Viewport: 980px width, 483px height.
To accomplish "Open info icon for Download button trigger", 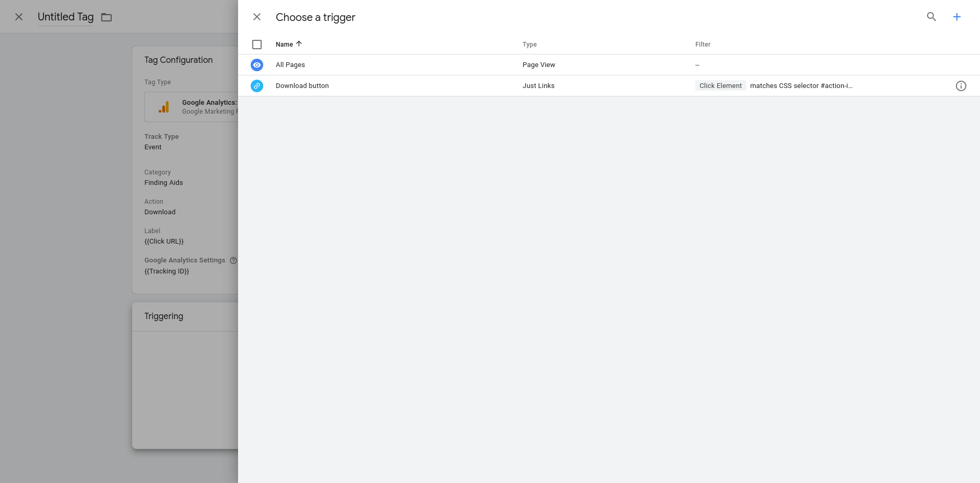I will 961,86.
